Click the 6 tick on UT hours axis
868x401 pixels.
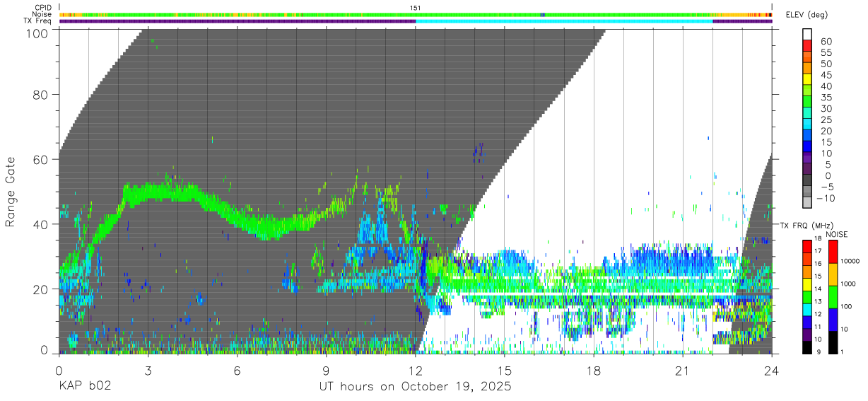point(237,371)
